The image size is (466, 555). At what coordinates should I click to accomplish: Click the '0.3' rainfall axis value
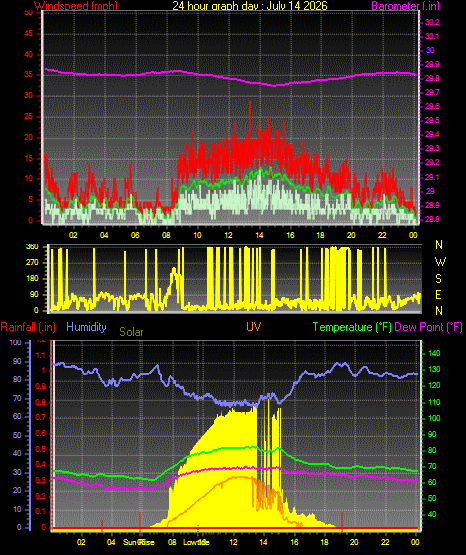[41, 480]
